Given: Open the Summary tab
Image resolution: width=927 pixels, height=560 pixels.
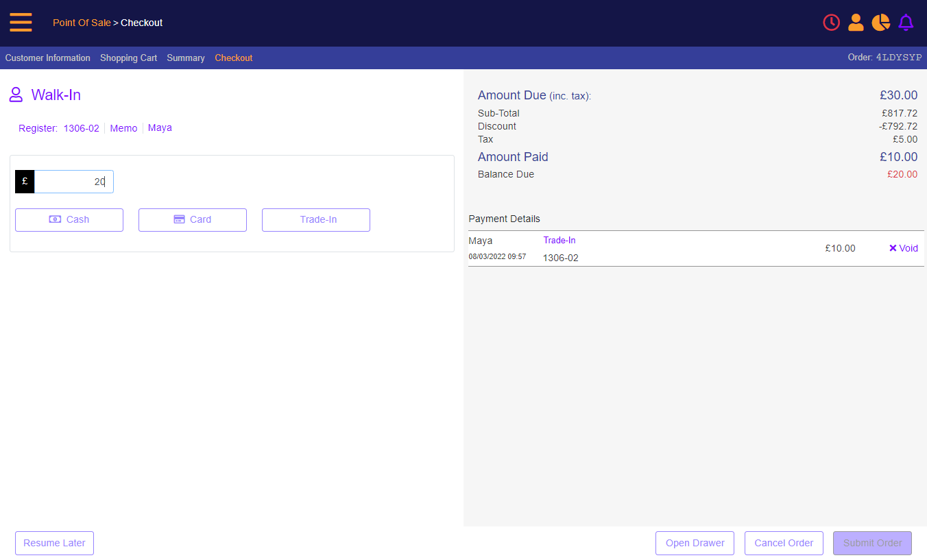Looking at the screenshot, I should click(x=186, y=58).
